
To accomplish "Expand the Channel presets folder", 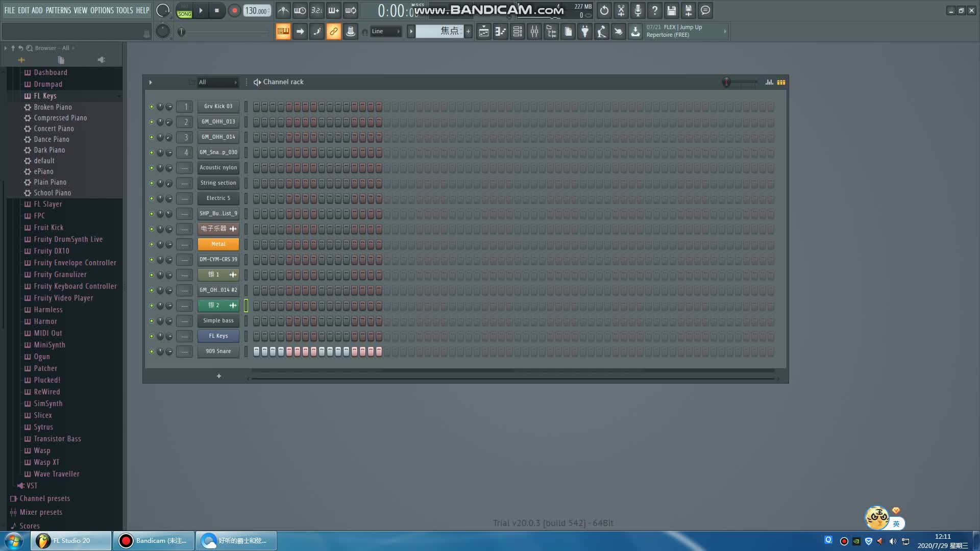I will click(x=44, y=498).
